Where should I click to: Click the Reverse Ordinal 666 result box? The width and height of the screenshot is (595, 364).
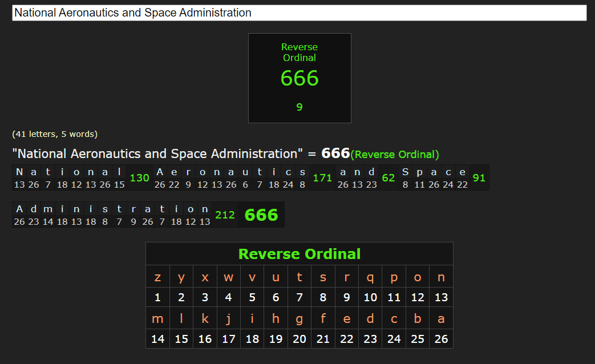(x=299, y=78)
